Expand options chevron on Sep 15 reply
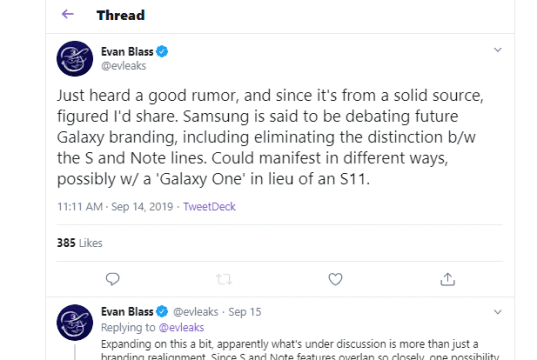Image resolution: width=537 pixels, height=360 pixels. click(x=497, y=312)
